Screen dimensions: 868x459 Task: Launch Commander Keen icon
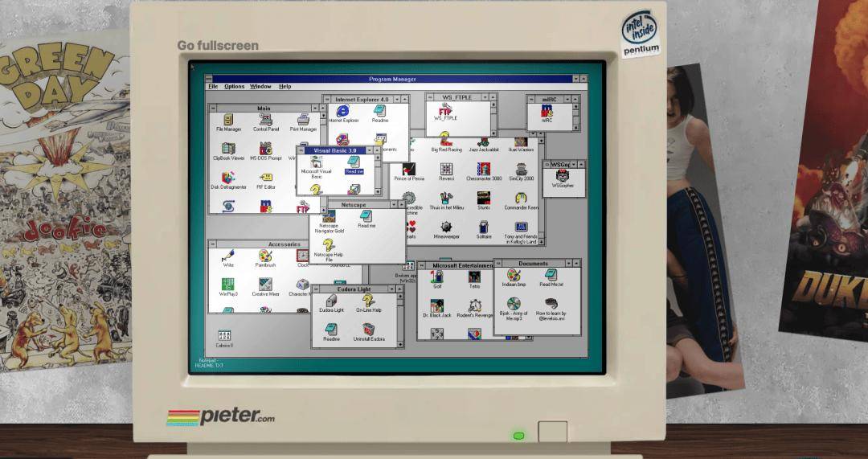point(521,202)
